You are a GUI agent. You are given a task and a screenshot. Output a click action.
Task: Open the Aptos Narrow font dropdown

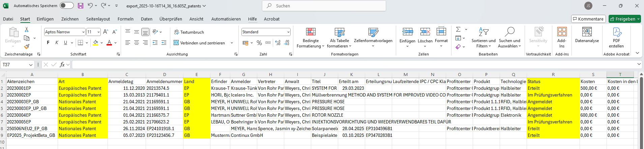(x=83, y=32)
